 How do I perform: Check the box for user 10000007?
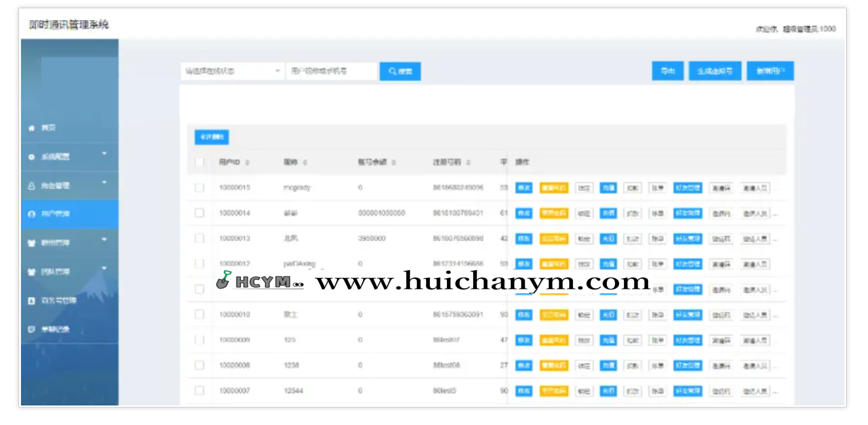coord(200,390)
